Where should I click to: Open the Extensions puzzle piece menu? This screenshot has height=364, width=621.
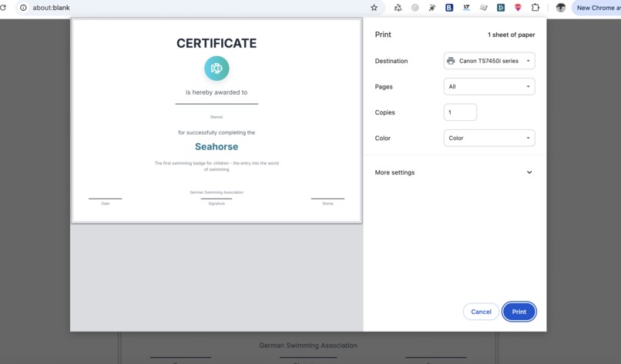(535, 8)
